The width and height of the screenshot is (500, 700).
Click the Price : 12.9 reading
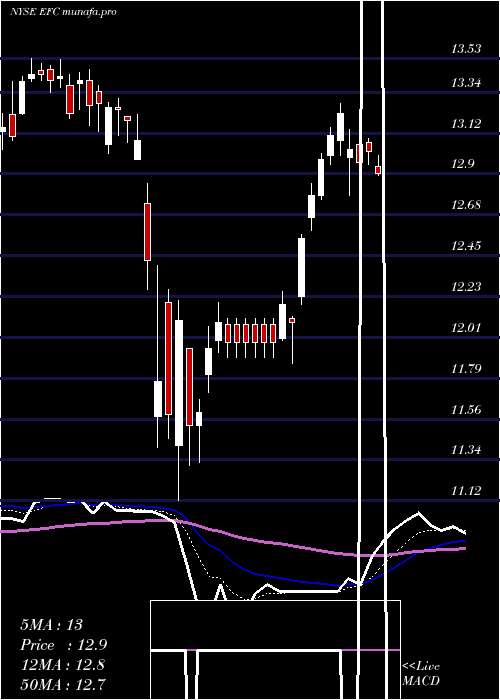click(64, 645)
